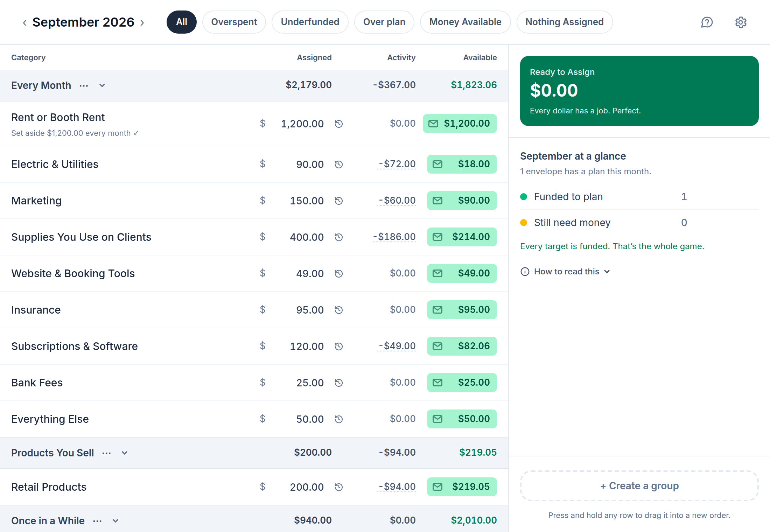Show Nothing Assigned categories
Viewport: 770px width, 532px height.
pyautogui.click(x=565, y=22)
